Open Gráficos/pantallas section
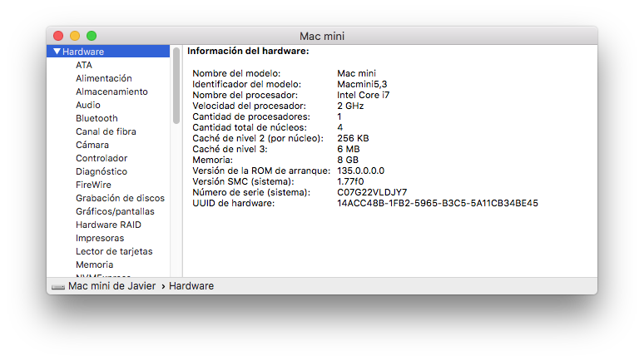The width and height of the screenshot is (644, 361). tap(115, 211)
